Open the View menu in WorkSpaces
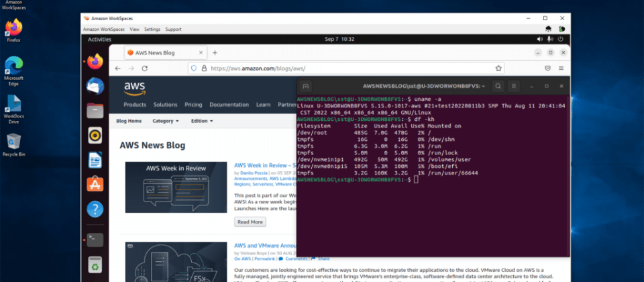This screenshot has height=282, width=644. (134, 30)
